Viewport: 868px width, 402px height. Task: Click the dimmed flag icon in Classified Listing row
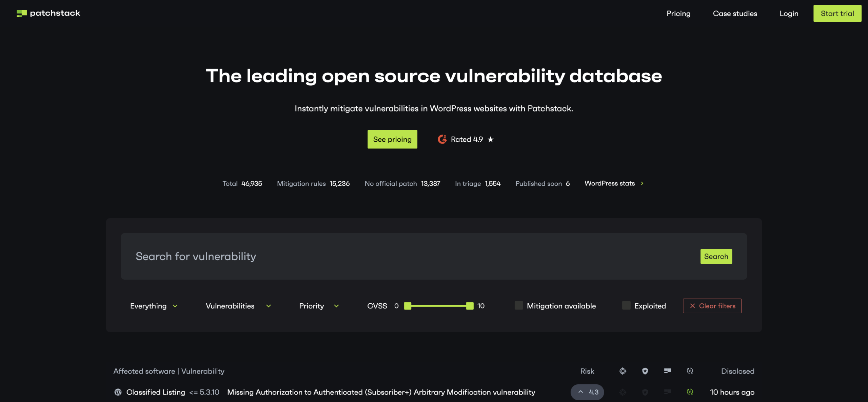667,392
